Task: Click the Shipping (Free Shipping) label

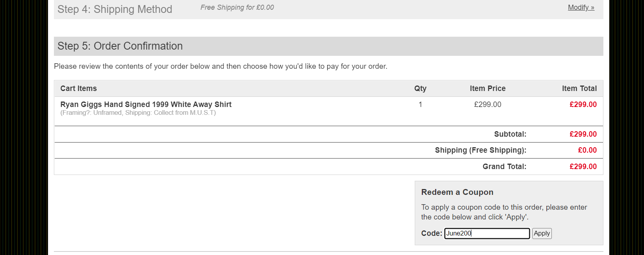Action: [480, 150]
